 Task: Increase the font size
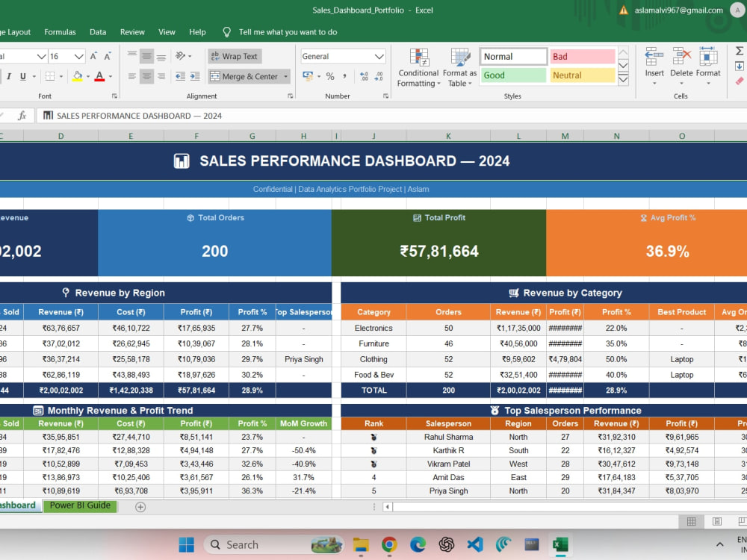point(93,56)
